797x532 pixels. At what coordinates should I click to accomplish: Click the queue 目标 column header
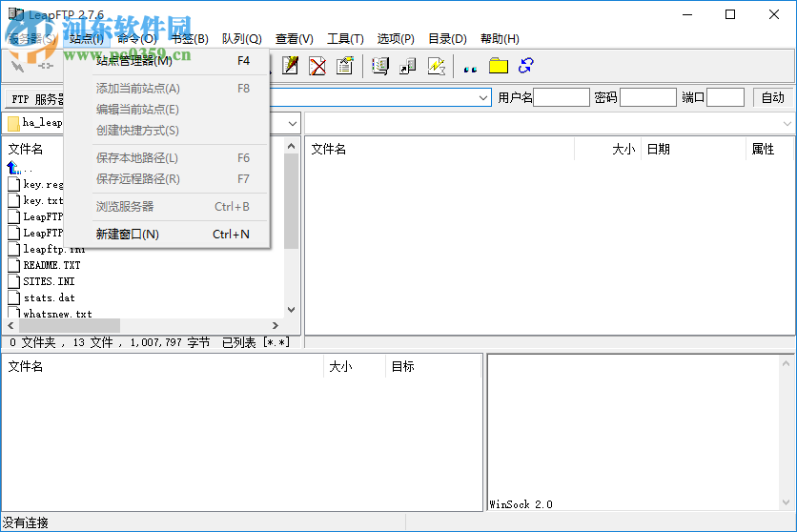pyautogui.click(x=433, y=366)
